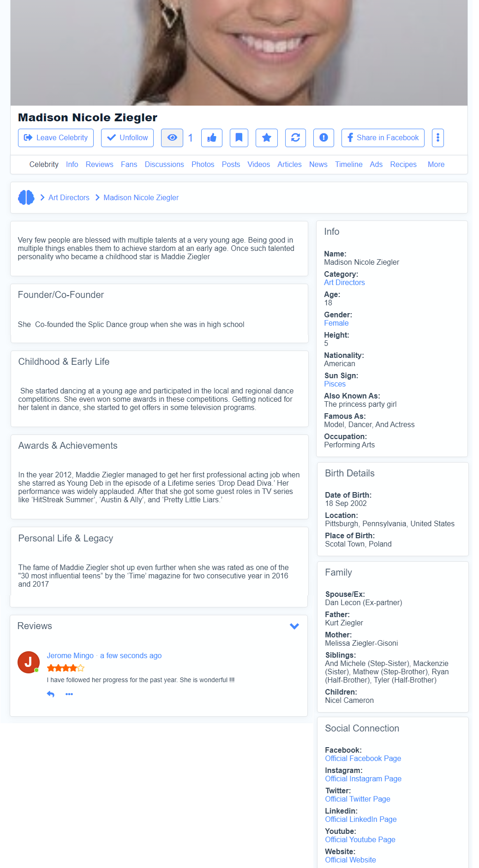This screenshot has height=868, width=479.
Task: Click the refresh arrows icon
Action: (295, 138)
